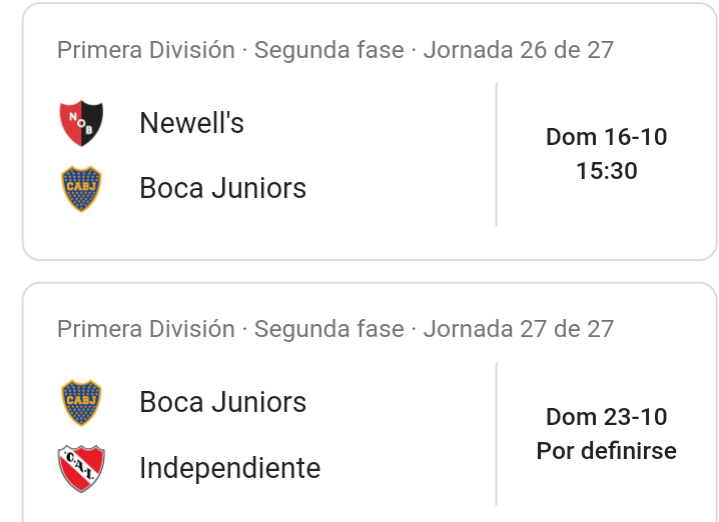Open the Boca Juniors vs Independiente match card
This screenshot has width=719, height=522.
pyautogui.click(x=370, y=402)
